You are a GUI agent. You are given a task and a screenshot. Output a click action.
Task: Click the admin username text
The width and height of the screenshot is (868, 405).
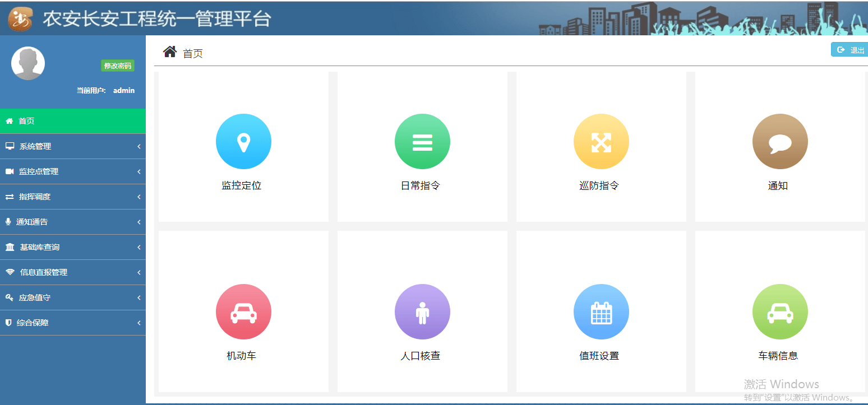[x=124, y=90]
